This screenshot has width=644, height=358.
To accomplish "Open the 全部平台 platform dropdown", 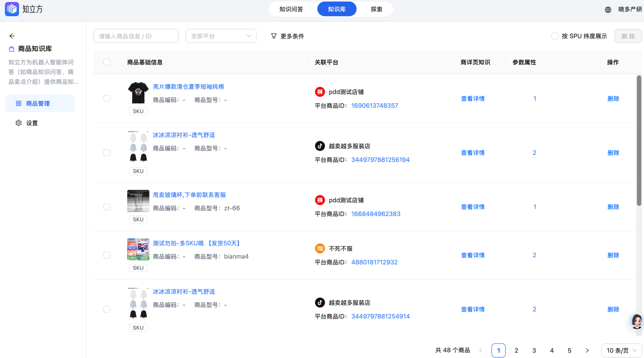I will point(221,36).
